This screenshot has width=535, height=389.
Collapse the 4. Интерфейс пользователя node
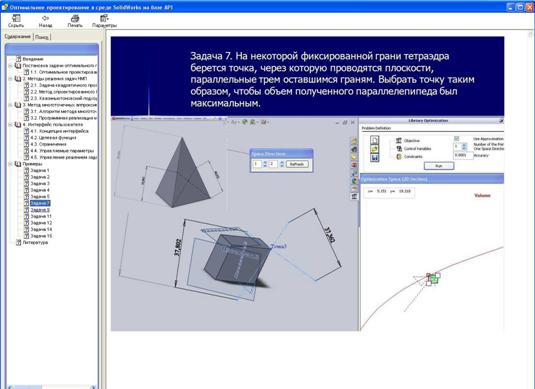(x=10, y=125)
